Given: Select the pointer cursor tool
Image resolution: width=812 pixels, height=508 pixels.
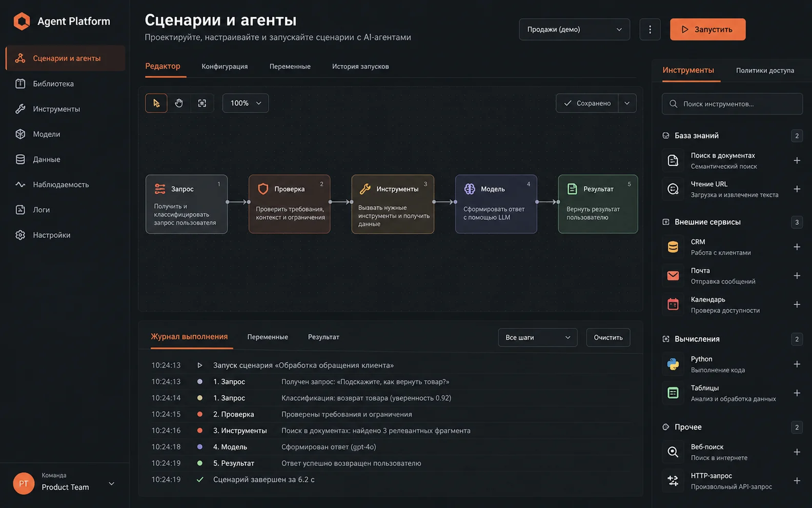Looking at the screenshot, I should (156, 103).
